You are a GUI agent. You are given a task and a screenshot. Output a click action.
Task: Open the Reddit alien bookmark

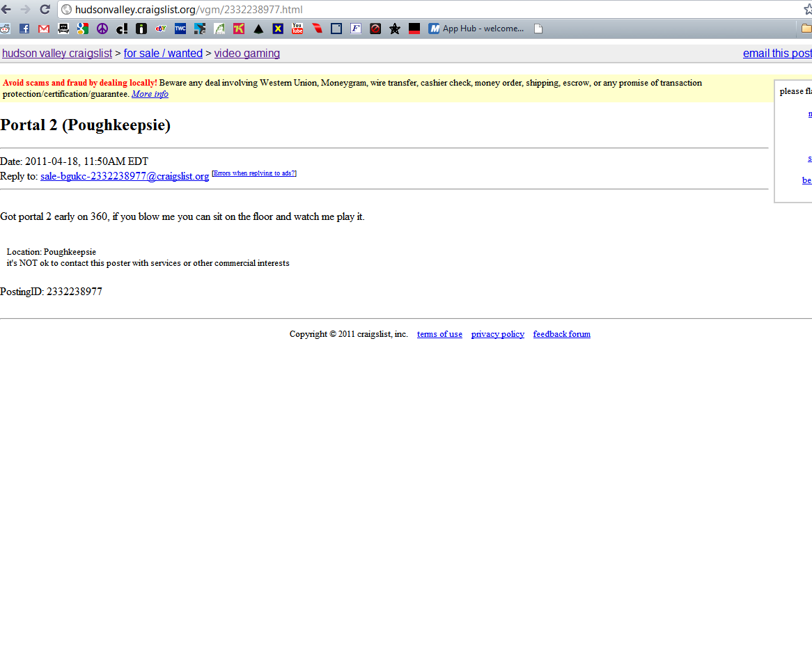[5, 29]
